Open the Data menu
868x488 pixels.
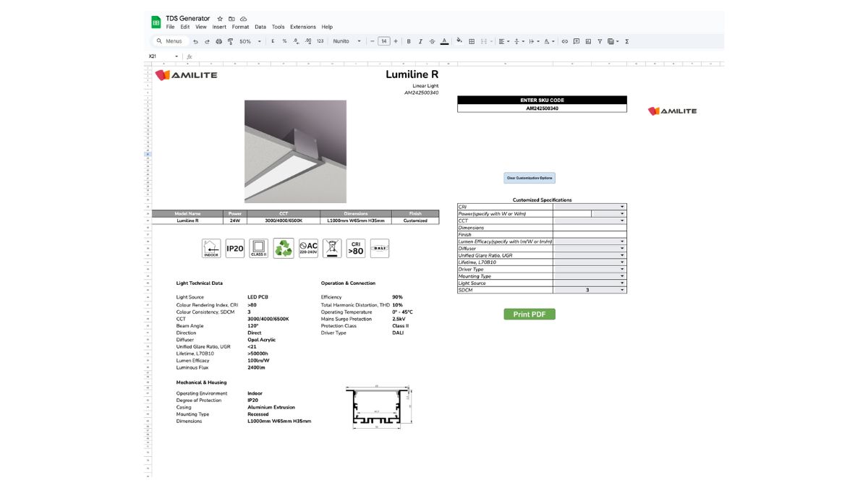[x=260, y=27]
